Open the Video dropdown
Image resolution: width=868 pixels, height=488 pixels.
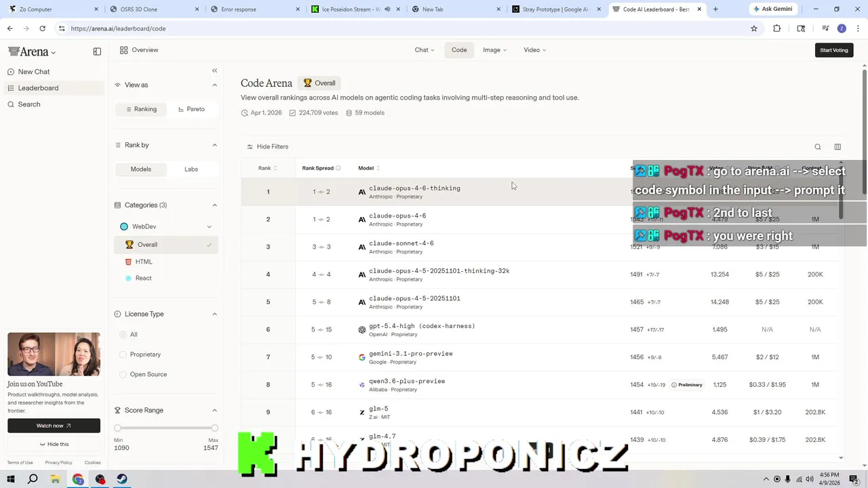(534, 50)
